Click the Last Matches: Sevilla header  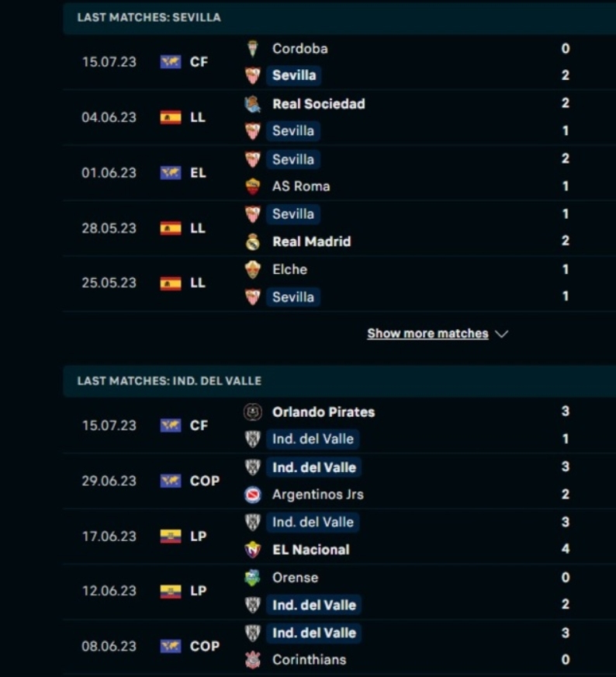pos(149,17)
